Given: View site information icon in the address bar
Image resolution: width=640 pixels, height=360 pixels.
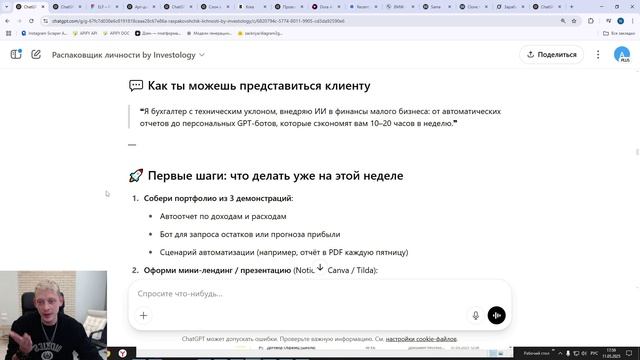Looking at the screenshot, I should (x=45, y=21).
